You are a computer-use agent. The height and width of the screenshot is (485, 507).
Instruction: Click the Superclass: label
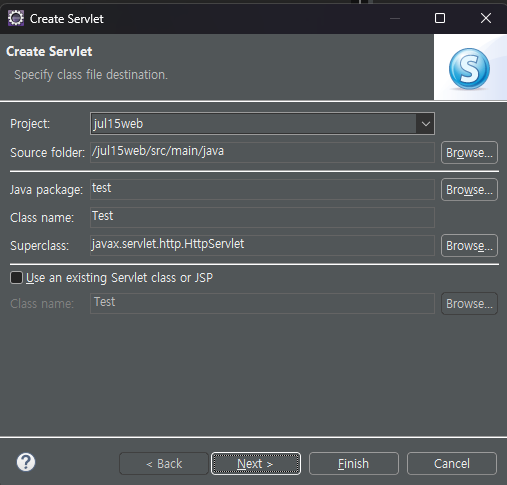39,246
